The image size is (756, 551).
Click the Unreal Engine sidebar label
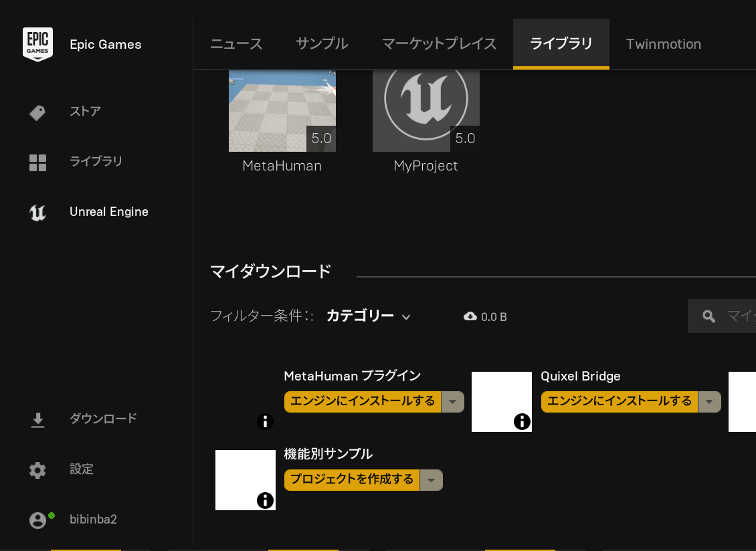click(109, 211)
